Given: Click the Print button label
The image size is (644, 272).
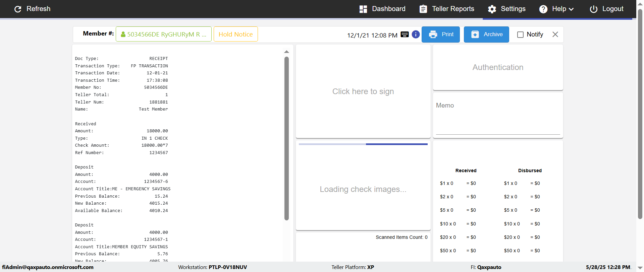Looking at the screenshot, I should (447, 35).
